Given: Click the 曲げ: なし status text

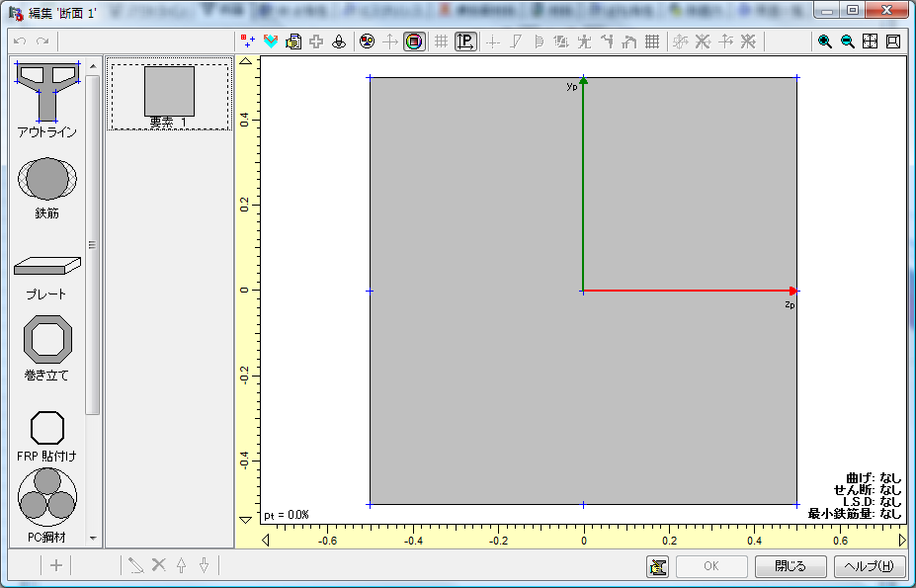Looking at the screenshot, I should (874, 478).
